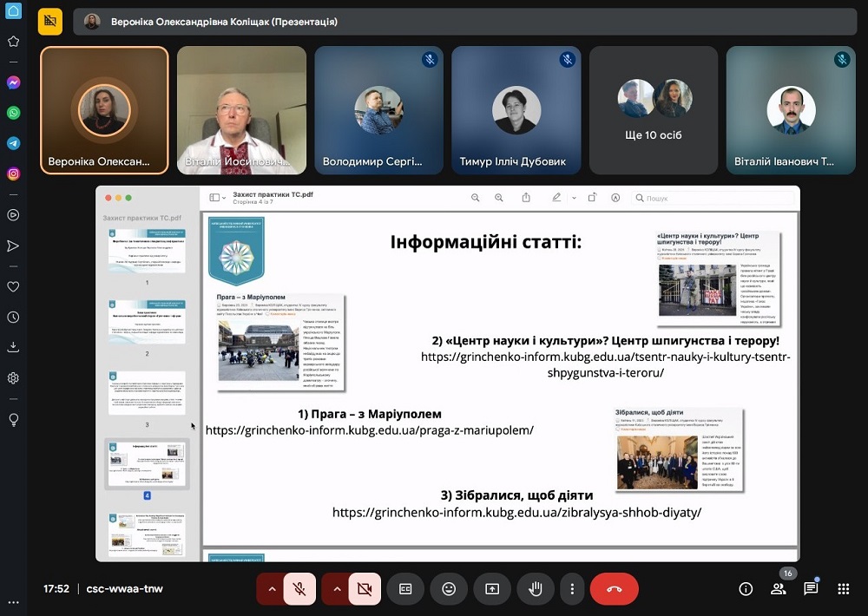
Task: Toggle closed captions
Action: [x=405, y=589]
